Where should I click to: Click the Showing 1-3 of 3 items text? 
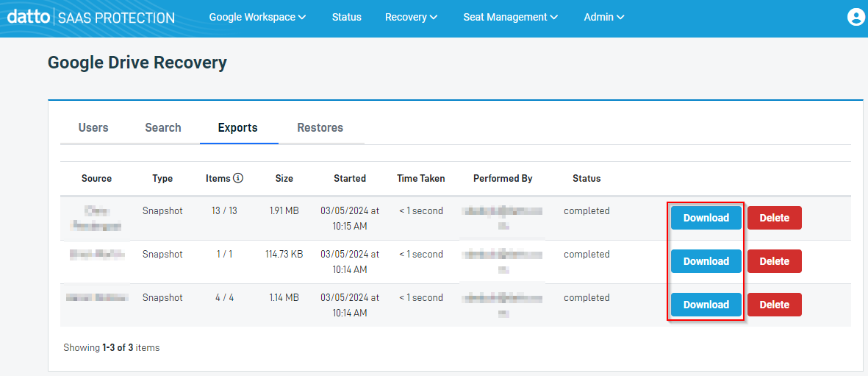tap(111, 348)
